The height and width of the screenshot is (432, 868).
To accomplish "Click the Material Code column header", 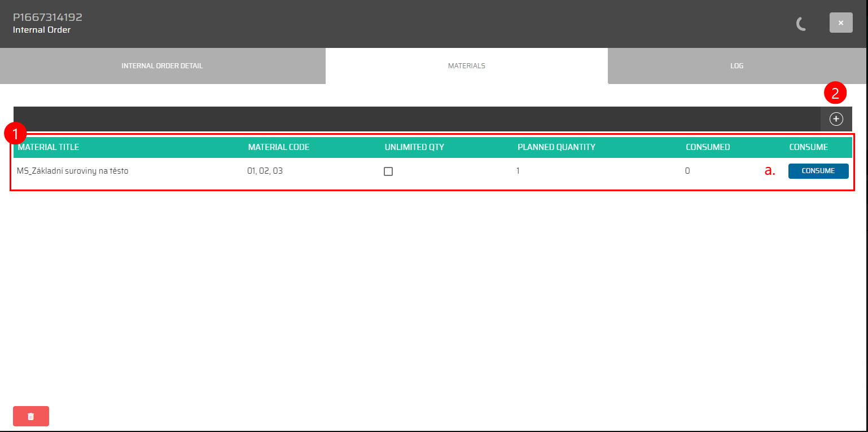I will point(279,147).
